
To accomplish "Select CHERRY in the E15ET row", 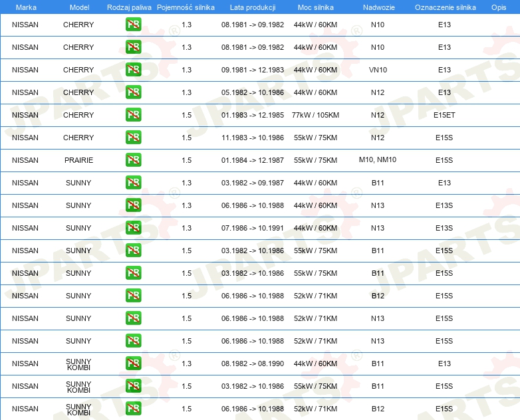I will point(78,115).
